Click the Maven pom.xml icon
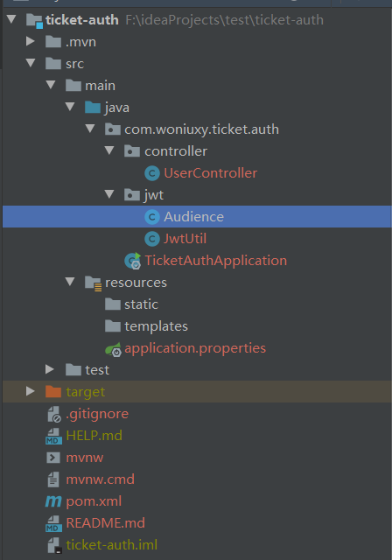392x560 pixels. 53,501
